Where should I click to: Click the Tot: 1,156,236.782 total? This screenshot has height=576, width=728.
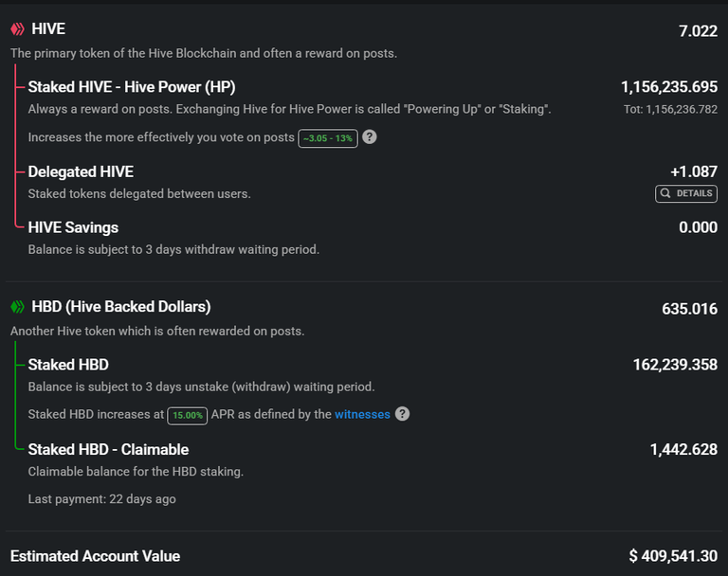click(x=670, y=110)
